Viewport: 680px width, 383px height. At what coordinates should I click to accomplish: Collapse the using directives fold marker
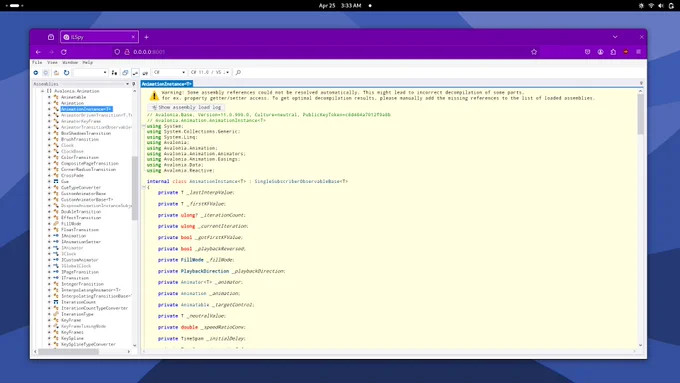click(x=144, y=126)
